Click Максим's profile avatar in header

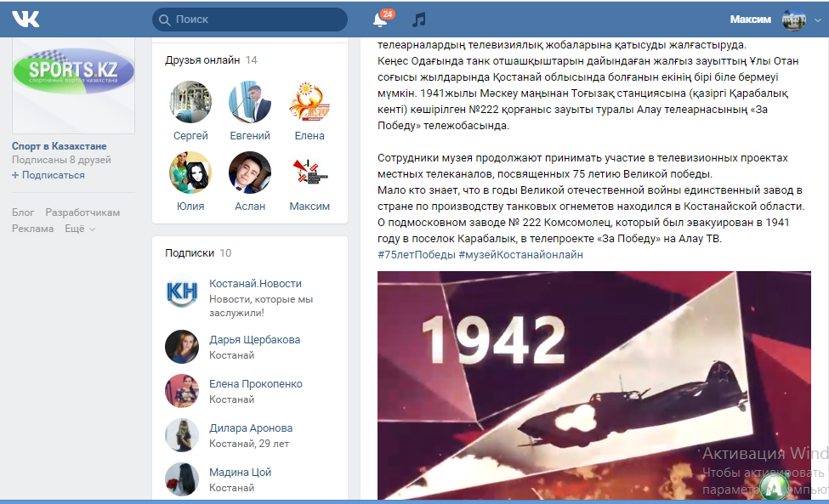(793, 20)
